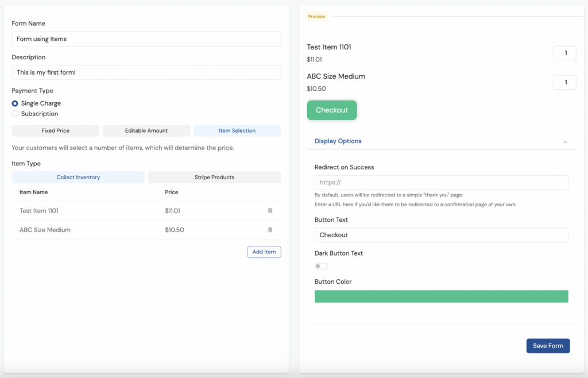Click the quantity box for Test Item 1101
The width and height of the screenshot is (588, 378).
click(564, 52)
